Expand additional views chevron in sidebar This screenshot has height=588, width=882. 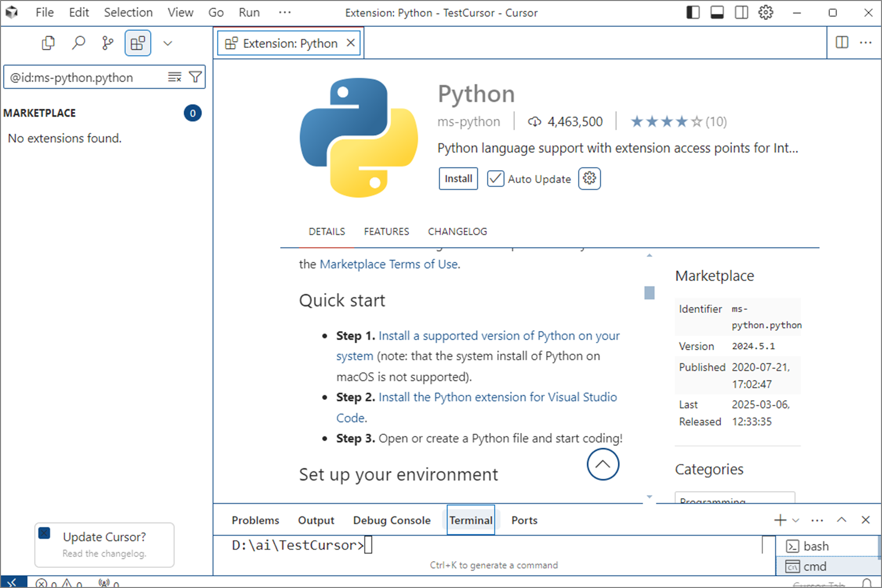(168, 43)
